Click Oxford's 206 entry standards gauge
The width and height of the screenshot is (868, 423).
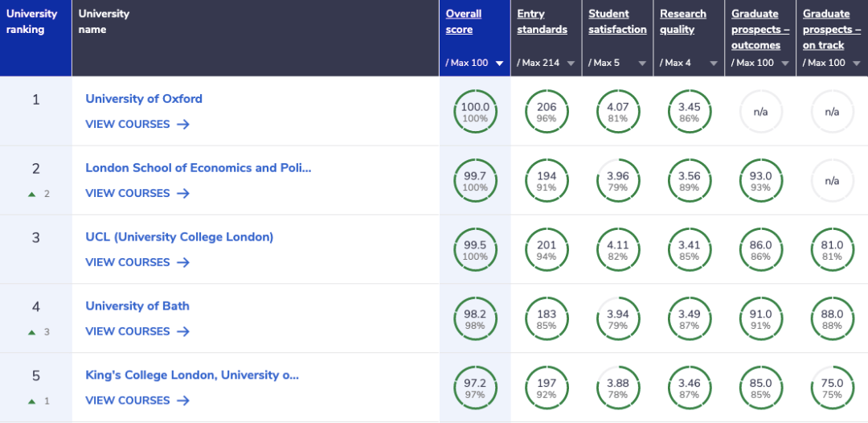pos(547,111)
